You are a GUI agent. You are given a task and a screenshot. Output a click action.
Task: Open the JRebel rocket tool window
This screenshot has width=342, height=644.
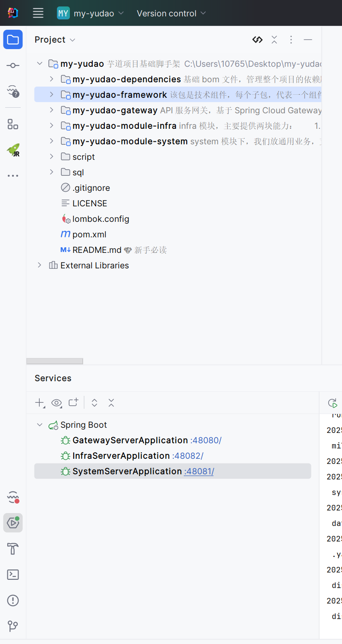coord(13,150)
